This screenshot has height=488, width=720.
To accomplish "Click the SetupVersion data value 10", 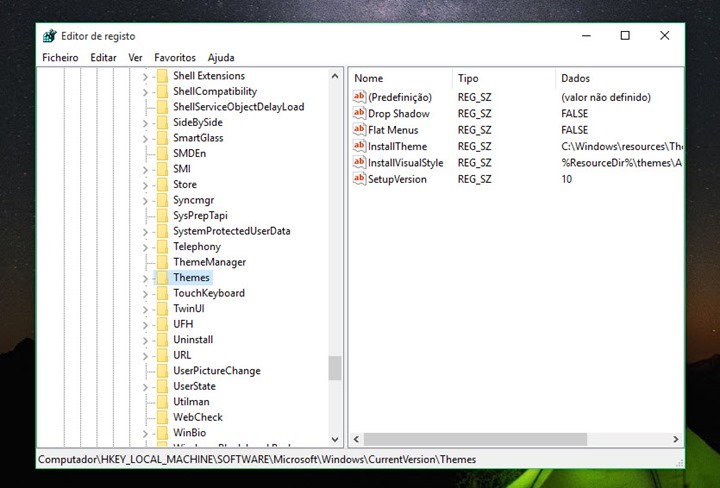I will (567, 179).
